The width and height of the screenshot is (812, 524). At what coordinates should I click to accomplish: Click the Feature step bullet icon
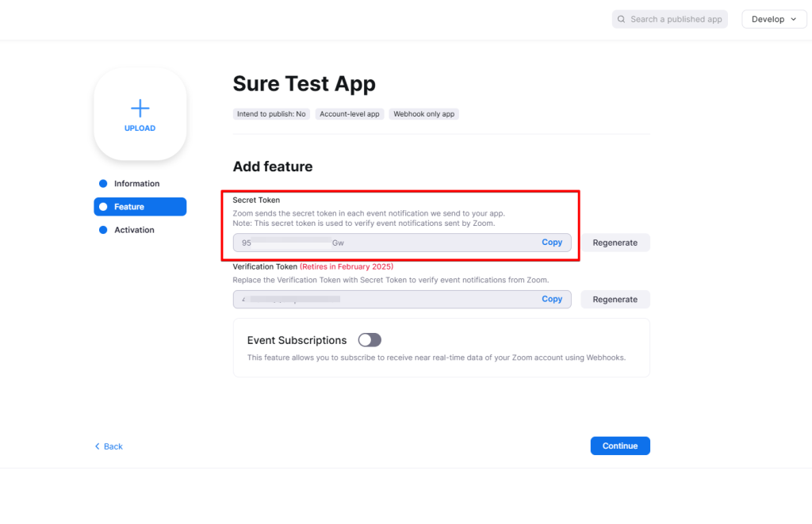coord(103,207)
